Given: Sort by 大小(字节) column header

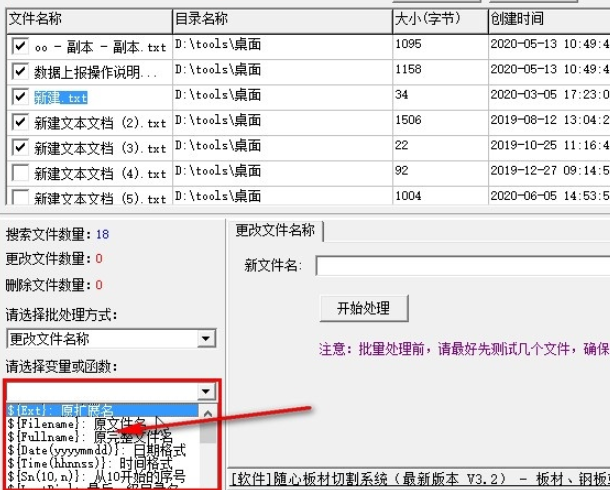Looking at the screenshot, I should pos(440,19).
